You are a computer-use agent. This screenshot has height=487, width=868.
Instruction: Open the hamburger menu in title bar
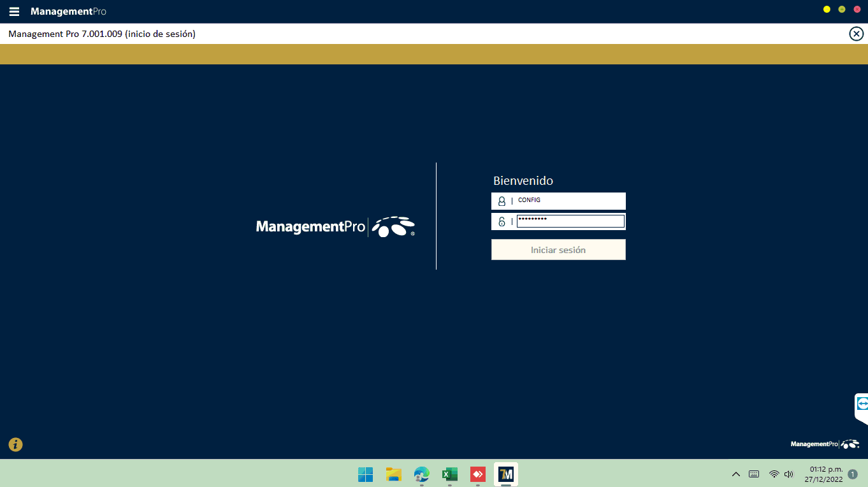coord(14,11)
